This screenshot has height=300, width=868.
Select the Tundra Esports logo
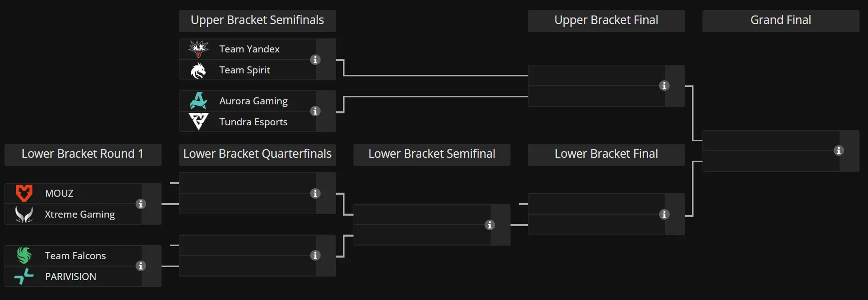(x=198, y=121)
